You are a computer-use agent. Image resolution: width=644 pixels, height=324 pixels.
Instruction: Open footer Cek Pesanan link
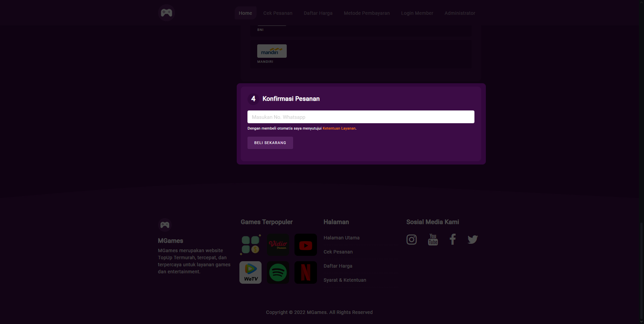coord(338,252)
